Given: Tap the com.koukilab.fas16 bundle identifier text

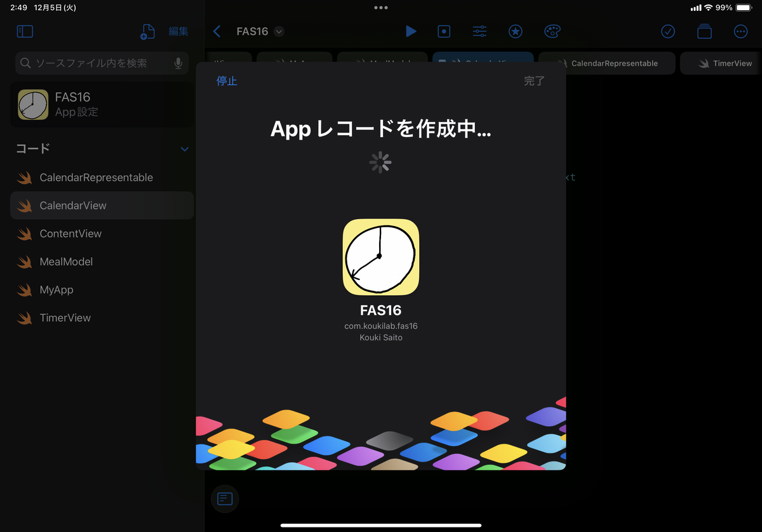Looking at the screenshot, I should coord(381,326).
